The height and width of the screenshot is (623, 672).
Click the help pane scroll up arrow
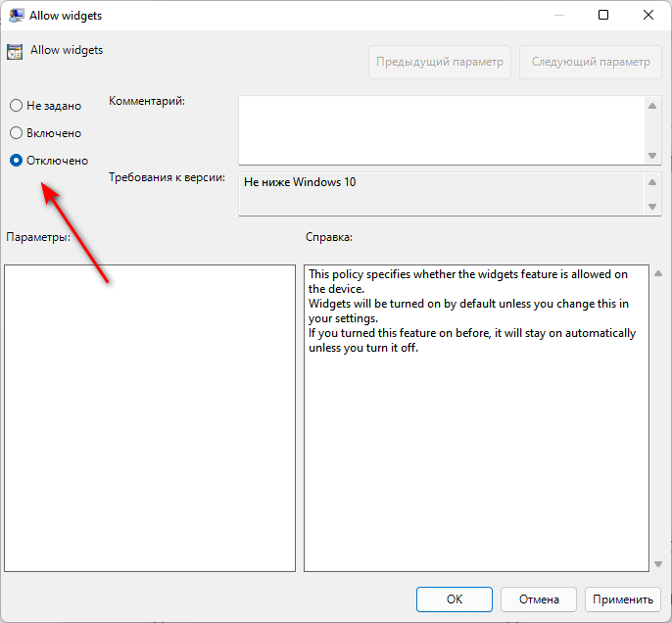(658, 273)
